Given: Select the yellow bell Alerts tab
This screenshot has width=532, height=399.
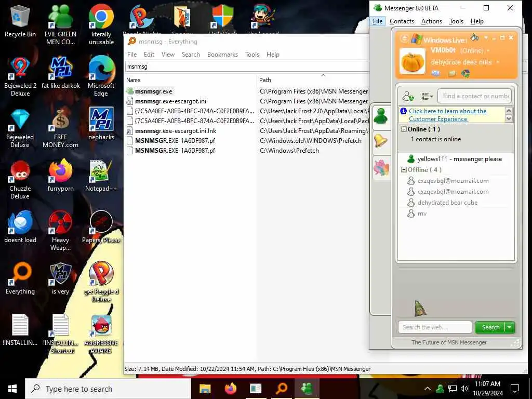Looking at the screenshot, I should point(381,141).
